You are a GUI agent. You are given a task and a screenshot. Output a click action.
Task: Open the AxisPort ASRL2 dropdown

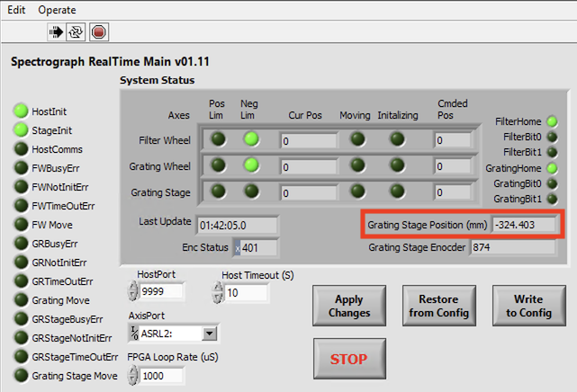point(211,334)
